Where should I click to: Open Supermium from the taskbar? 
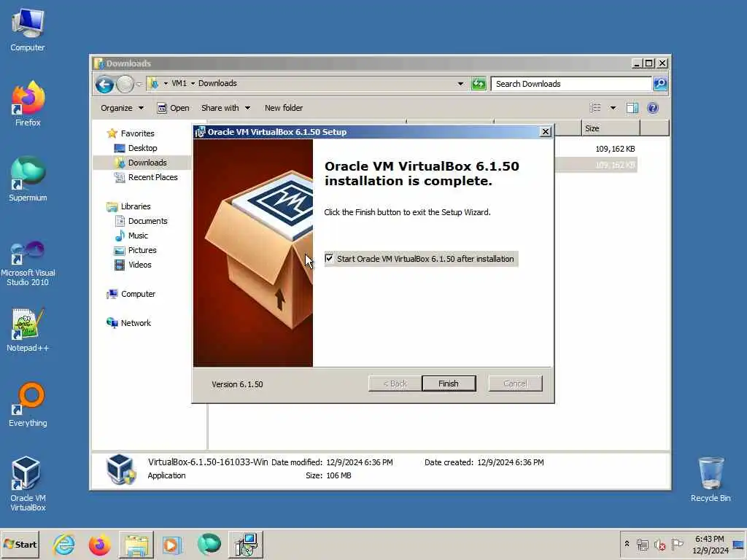[x=209, y=544]
